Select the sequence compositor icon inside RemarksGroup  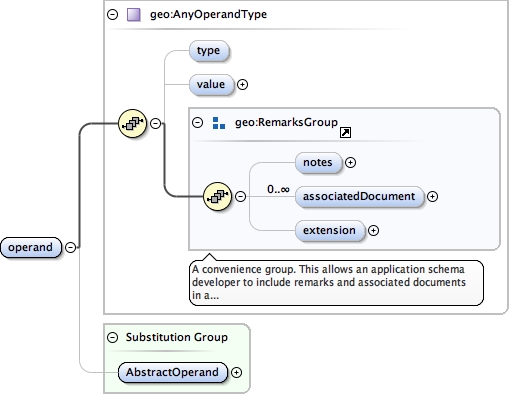(217, 196)
